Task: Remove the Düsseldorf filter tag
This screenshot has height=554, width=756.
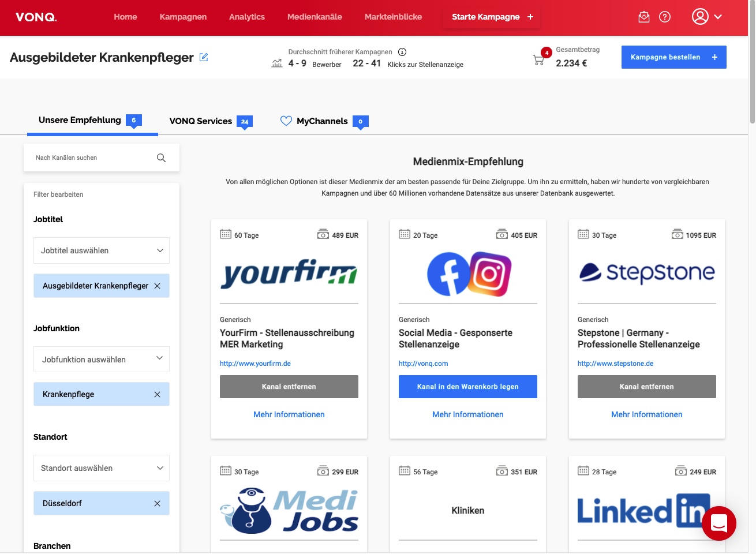Action: click(157, 503)
